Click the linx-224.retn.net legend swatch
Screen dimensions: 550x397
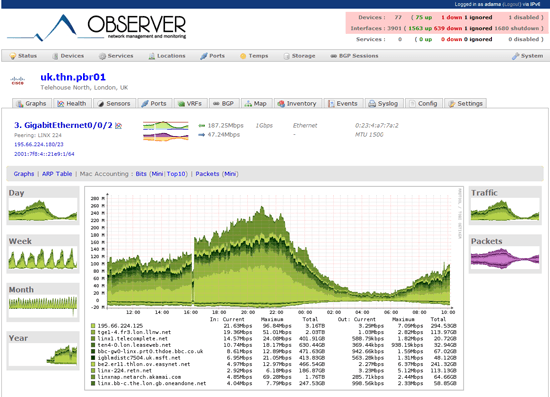[x=93, y=371]
